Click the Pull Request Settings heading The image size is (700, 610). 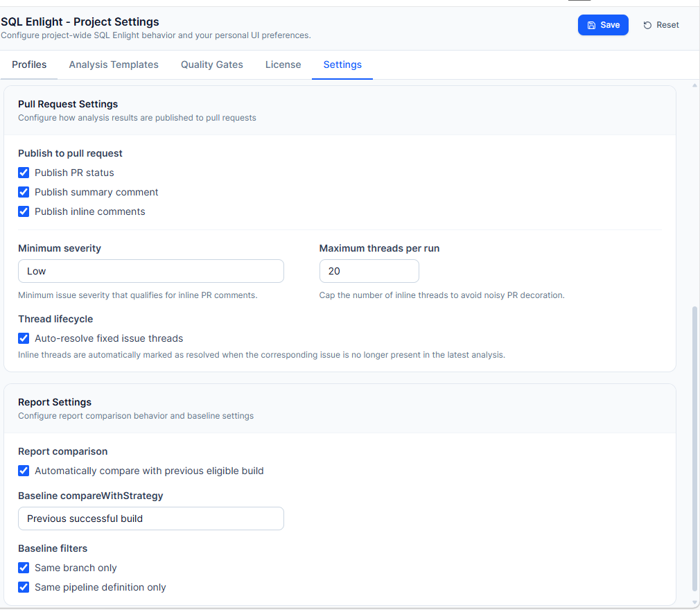[68, 104]
